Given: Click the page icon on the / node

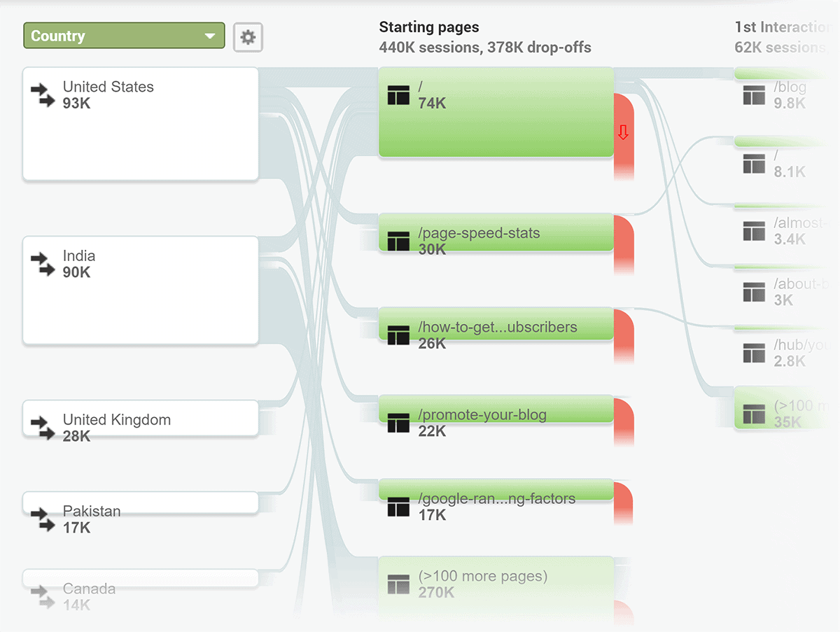Looking at the screenshot, I should 398,95.
